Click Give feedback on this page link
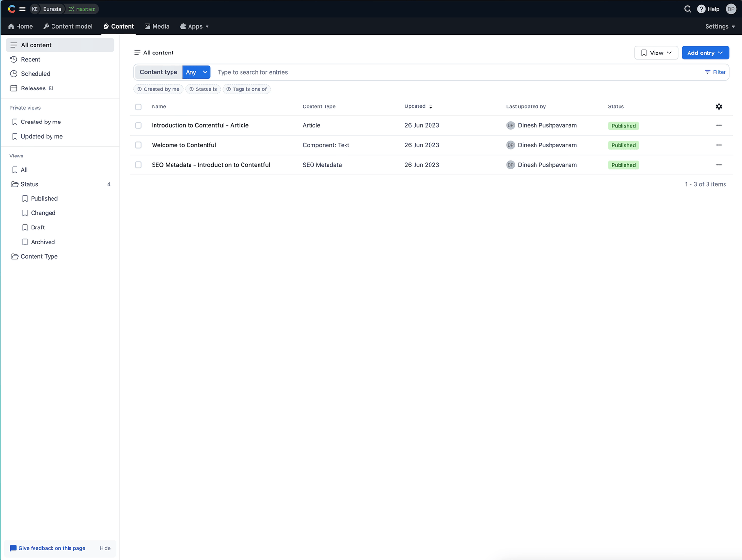Viewport: 742px width, 560px height. click(x=52, y=548)
